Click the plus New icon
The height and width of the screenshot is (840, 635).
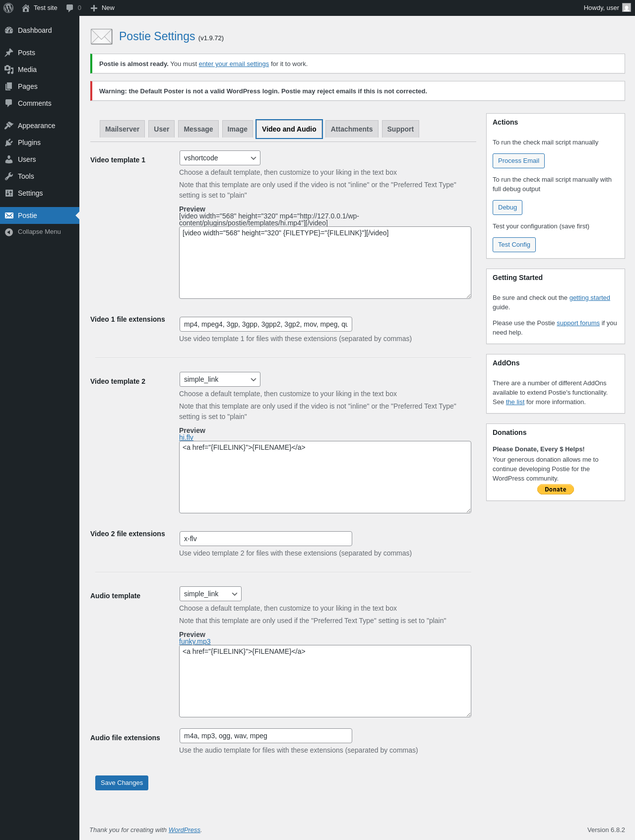coord(94,8)
